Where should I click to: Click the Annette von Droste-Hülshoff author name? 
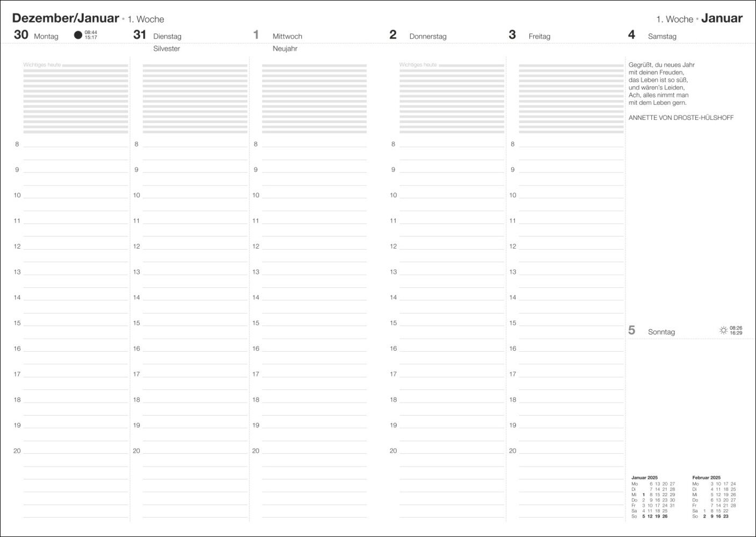pyautogui.click(x=681, y=118)
